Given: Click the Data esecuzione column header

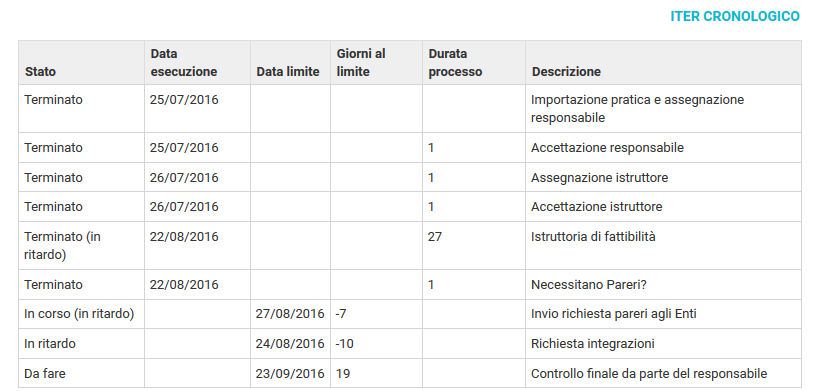Looking at the screenshot, I should [197, 63].
